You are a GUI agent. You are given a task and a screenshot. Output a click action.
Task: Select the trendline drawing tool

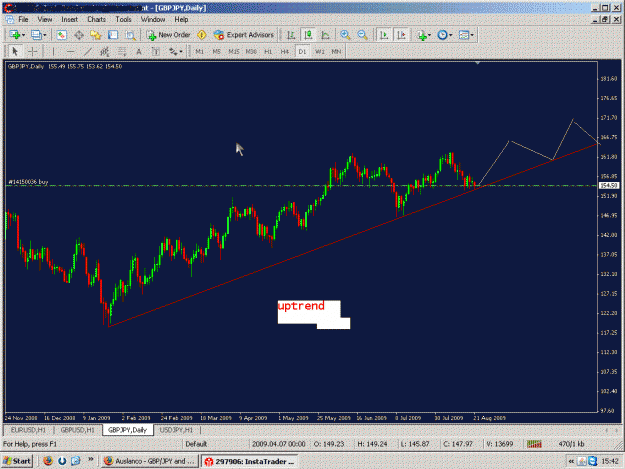(x=88, y=51)
